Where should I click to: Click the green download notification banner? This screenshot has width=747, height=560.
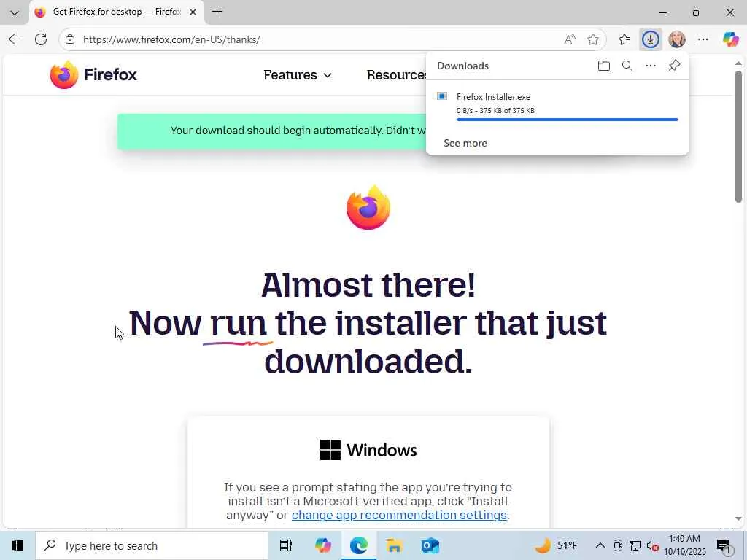click(x=272, y=131)
